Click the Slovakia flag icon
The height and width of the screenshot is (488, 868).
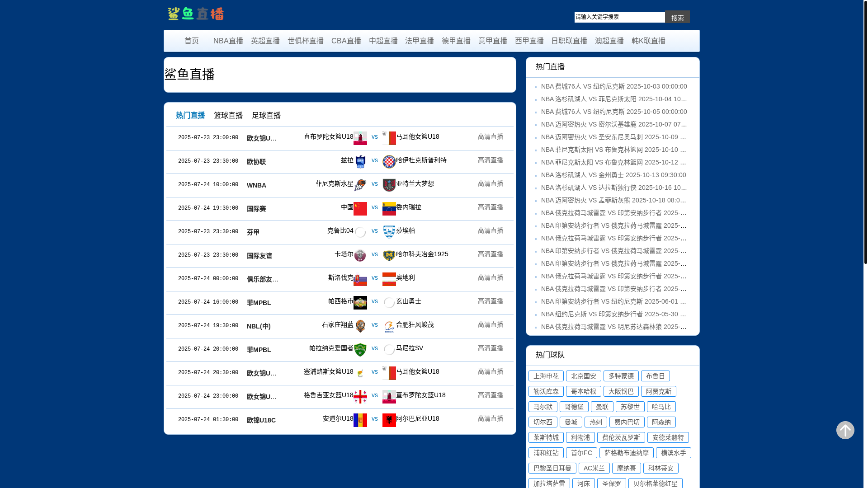tap(360, 279)
